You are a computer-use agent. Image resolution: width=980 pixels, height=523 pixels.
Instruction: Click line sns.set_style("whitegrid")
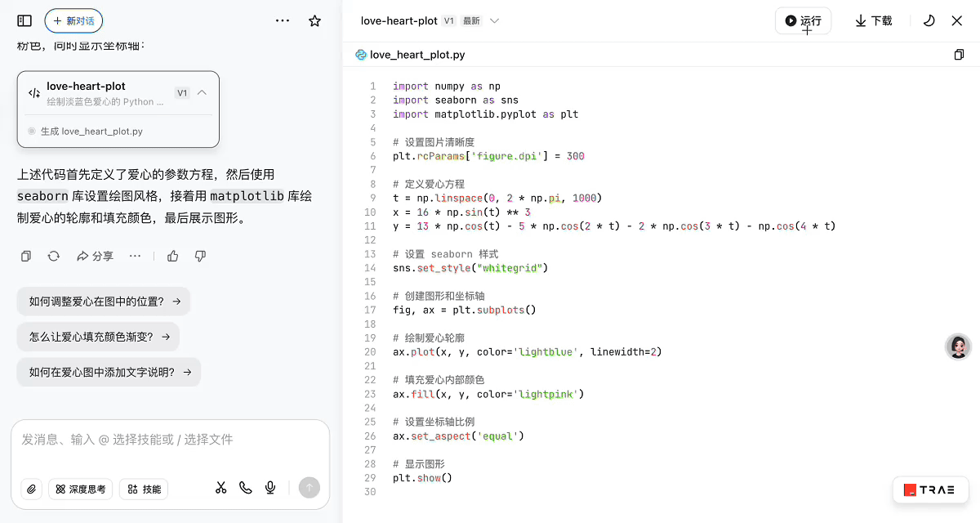coord(470,268)
